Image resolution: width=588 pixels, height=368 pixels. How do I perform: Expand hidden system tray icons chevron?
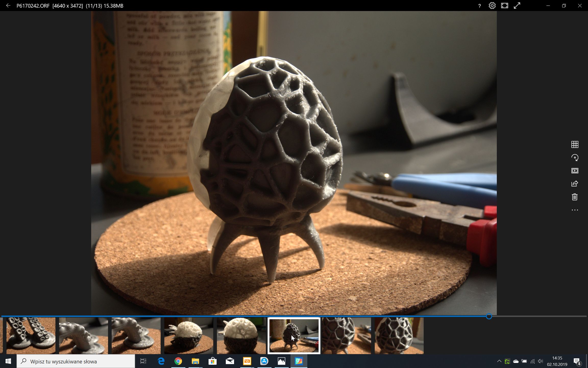(499, 361)
